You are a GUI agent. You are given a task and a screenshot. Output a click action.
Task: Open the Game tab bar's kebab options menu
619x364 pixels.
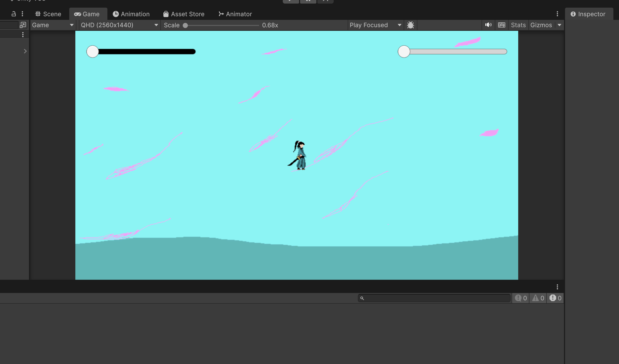pos(557,14)
